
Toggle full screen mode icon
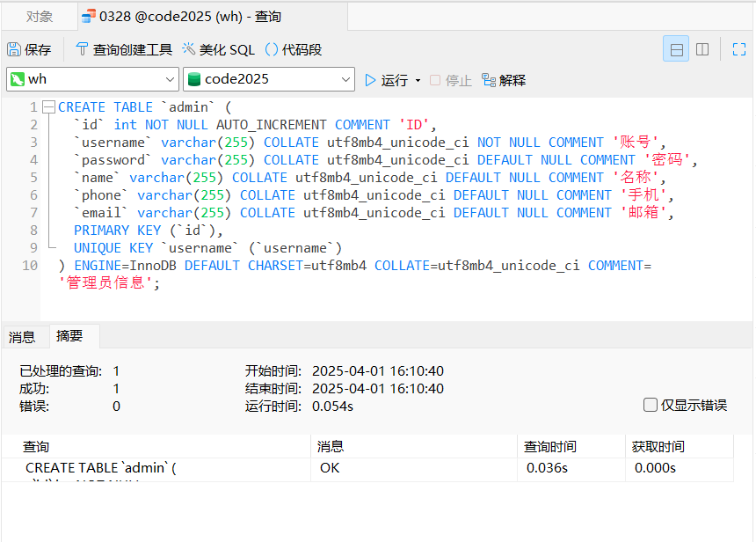coord(738,49)
